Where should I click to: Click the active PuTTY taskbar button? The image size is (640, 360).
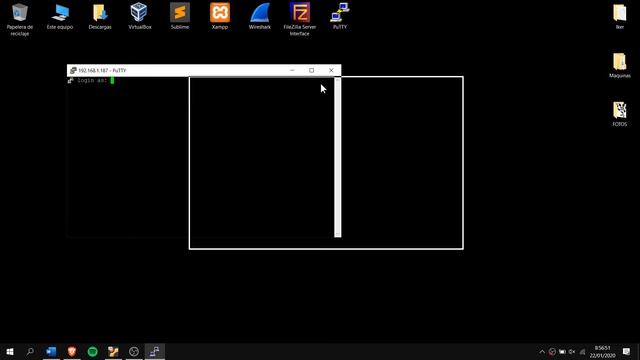click(155, 351)
